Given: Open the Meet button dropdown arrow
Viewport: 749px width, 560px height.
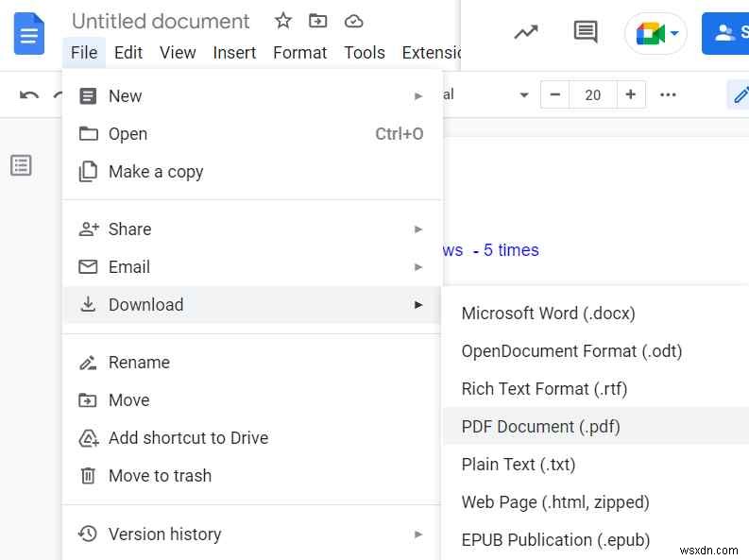Looking at the screenshot, I should 674,33.
